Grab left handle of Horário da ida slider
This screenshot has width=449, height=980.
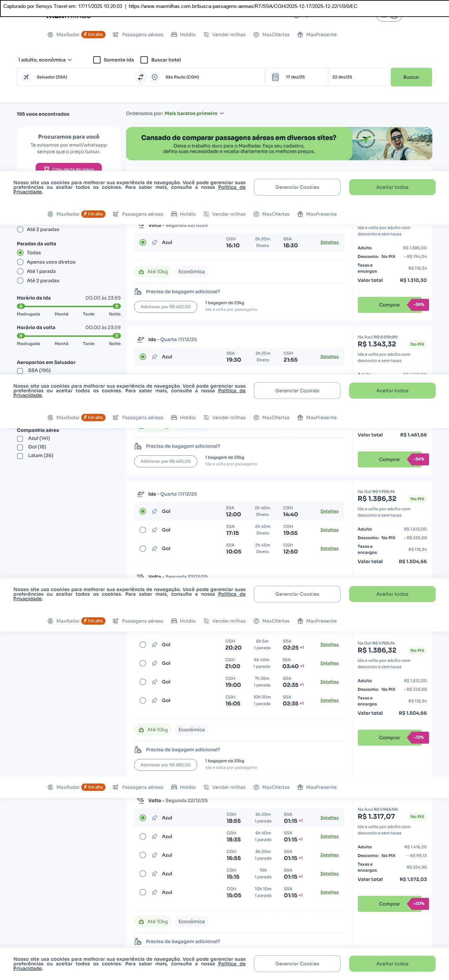21,306
